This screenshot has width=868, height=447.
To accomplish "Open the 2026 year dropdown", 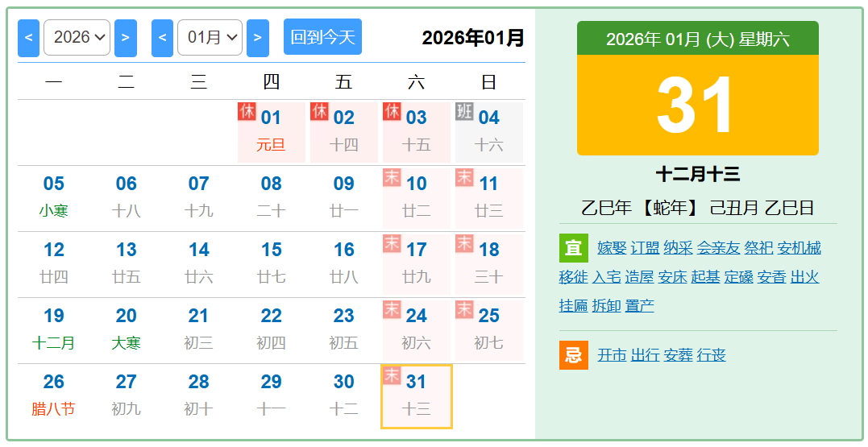I will 77,38.
